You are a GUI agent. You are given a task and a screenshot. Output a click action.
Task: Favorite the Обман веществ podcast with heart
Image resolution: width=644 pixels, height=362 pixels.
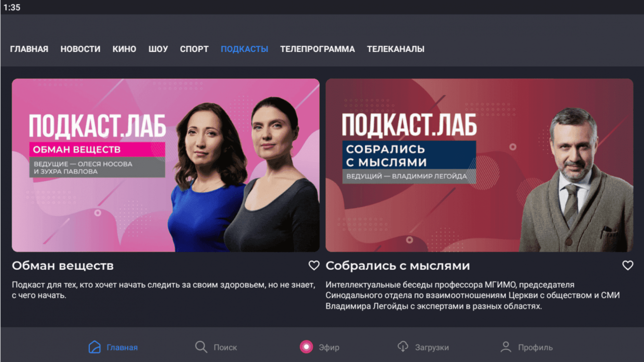pyautogui.click(x=314, y=265)
